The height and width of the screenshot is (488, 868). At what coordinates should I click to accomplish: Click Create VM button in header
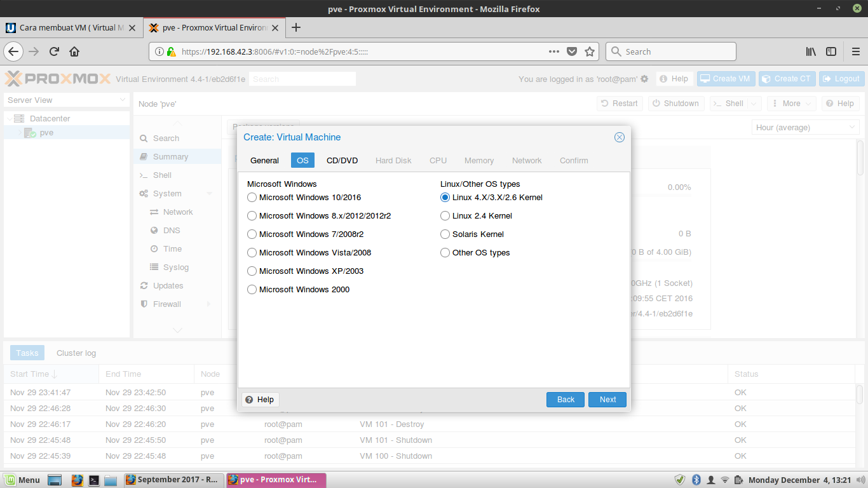725,79
